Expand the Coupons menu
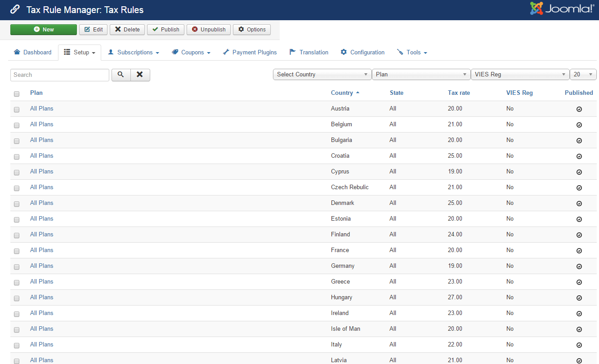The width and height of the screenshot is (599, 364). click(x=191, y=53)
